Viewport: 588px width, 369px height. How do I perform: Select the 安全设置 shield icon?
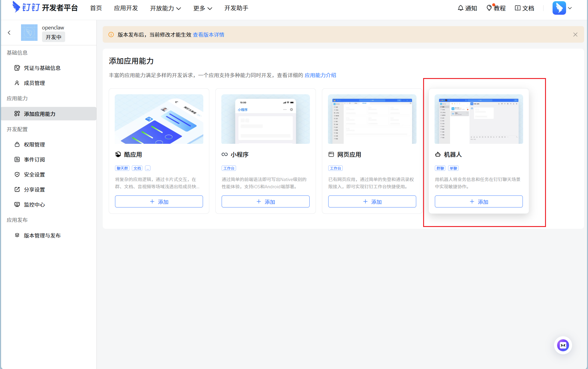point(35,174)
